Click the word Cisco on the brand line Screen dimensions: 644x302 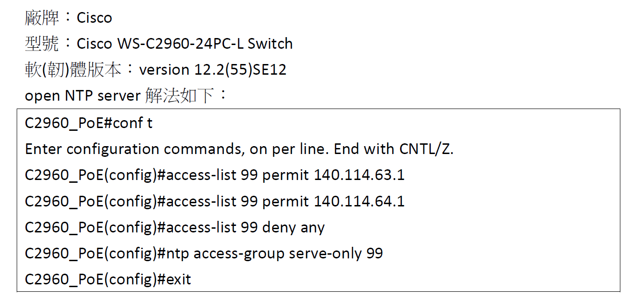(94, 18)
